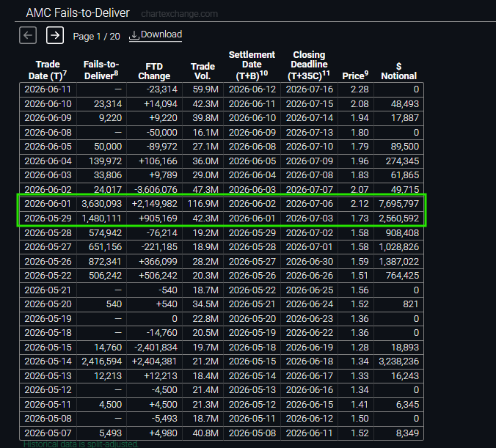Go to previous page with left arrow button

point(28,35)
